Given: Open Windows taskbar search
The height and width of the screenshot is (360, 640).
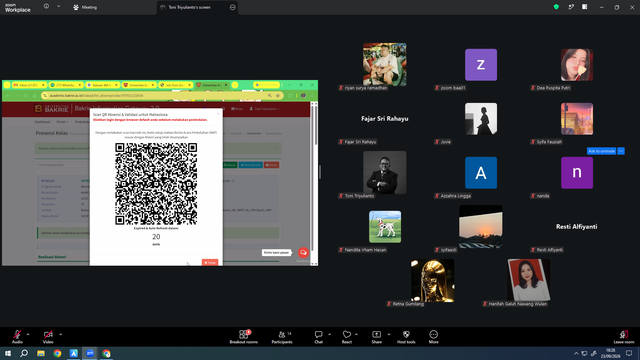Looking at the screenshot, I should [24, 353].
